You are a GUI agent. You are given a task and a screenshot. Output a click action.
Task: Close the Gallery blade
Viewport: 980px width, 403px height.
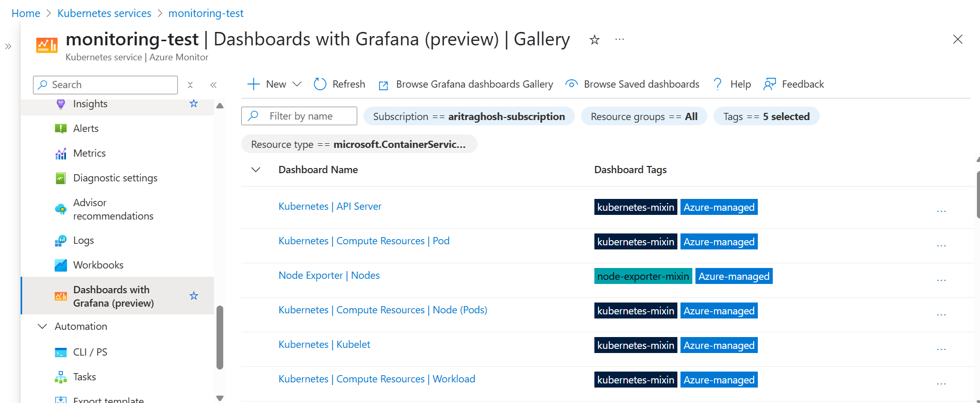(x=958, y=39)
